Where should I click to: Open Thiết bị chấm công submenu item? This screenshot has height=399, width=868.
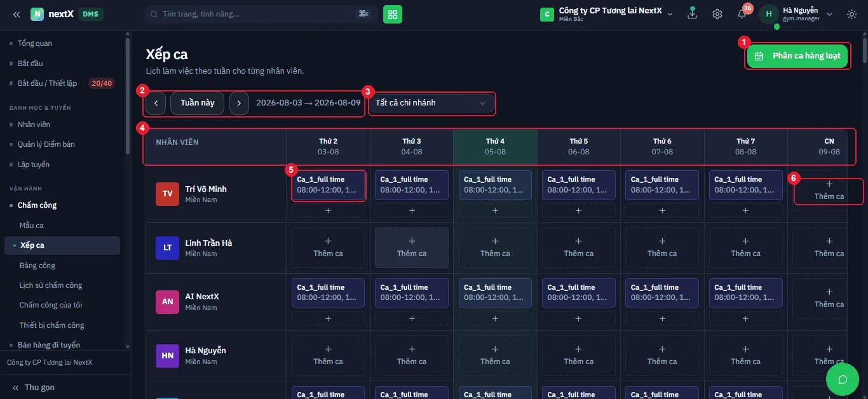51,325
